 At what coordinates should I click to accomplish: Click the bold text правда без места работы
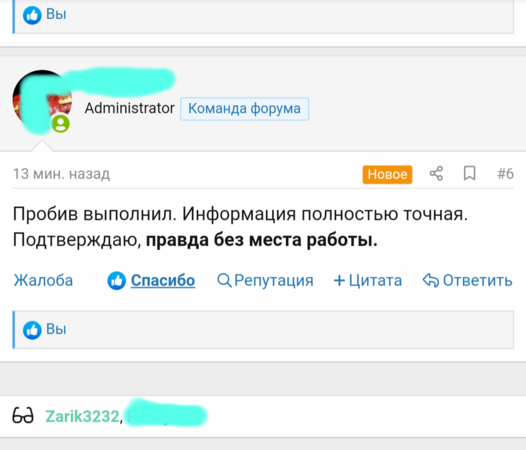[262, 240]
